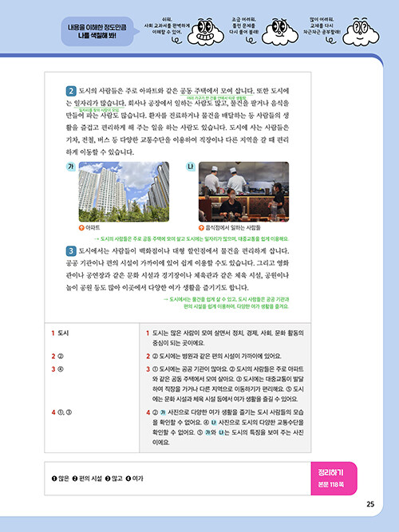Screen dimensions: 399x532
Task: Click the blue speech bubble 내용을 이해한 정도만큼
Action: (97, 32)
